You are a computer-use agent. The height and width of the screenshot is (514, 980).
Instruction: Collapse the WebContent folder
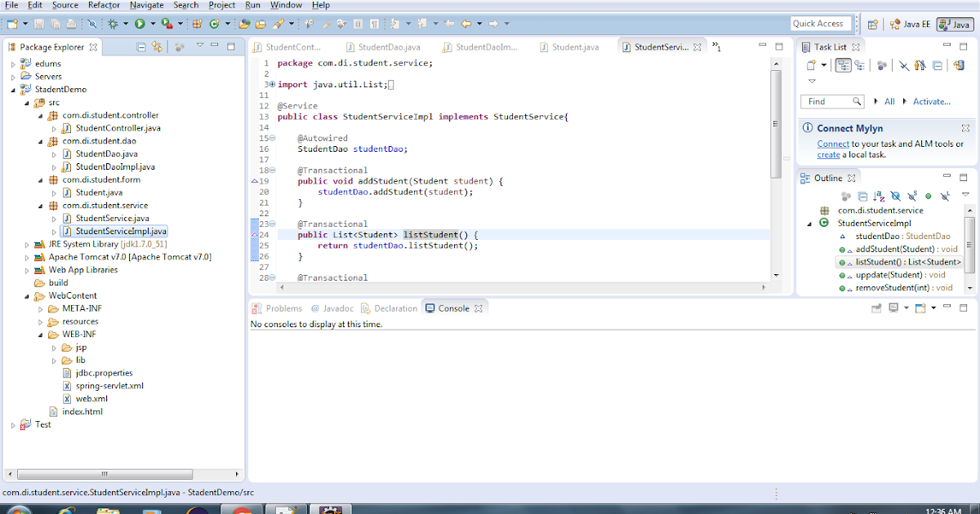tap(27, 295)
